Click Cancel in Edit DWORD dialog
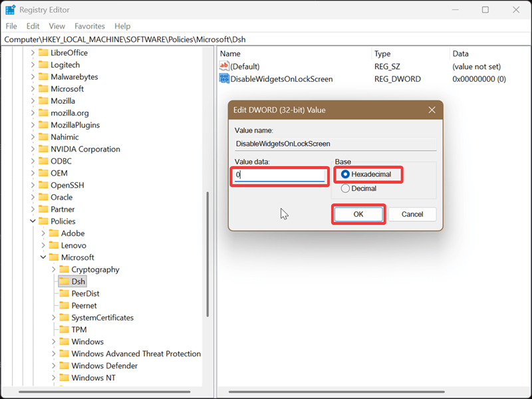Image resolution: width=532 pixels, height=399 pixels. (x=412, y=214)
